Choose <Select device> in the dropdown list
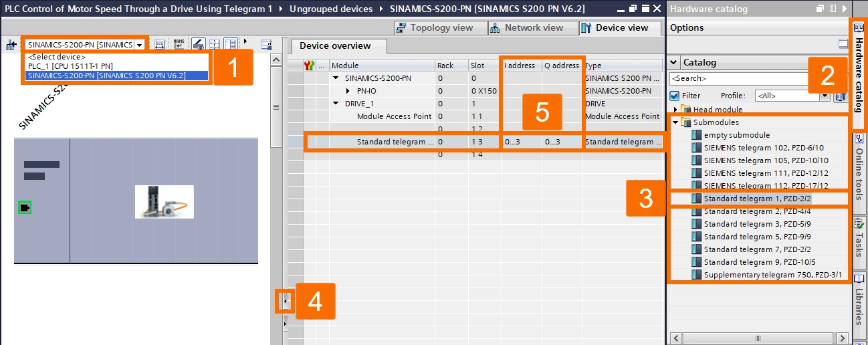 pyautogui.click(x=117, y=57)
